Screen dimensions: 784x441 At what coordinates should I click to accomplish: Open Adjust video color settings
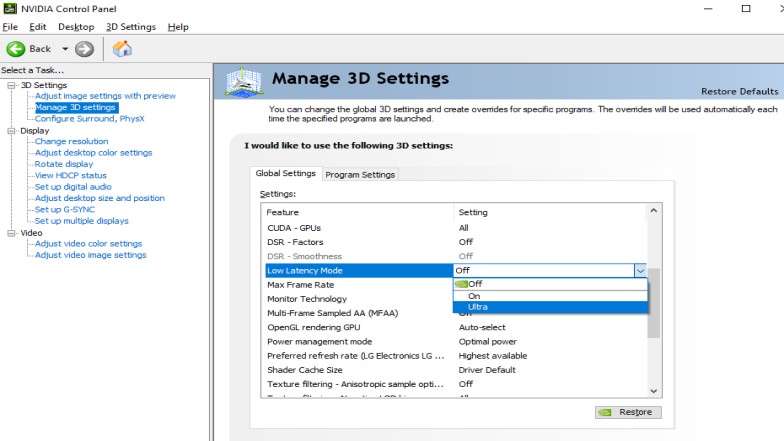[88, 244]
